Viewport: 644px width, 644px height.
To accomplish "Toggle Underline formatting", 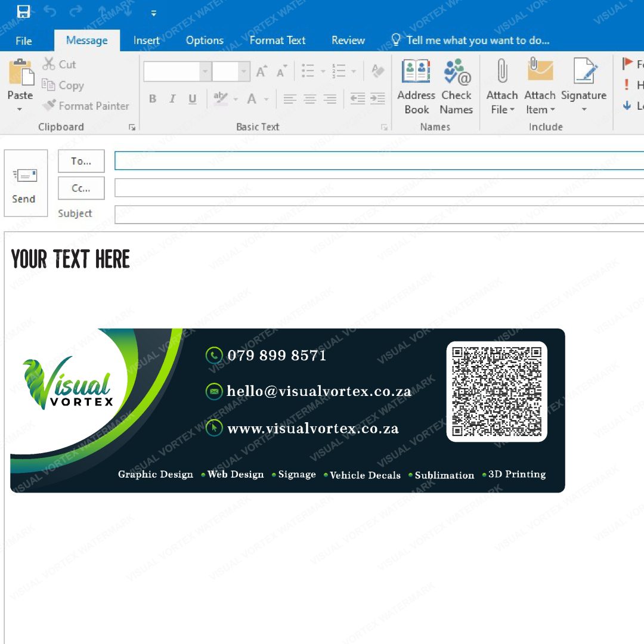I will (x=192, y=98).
